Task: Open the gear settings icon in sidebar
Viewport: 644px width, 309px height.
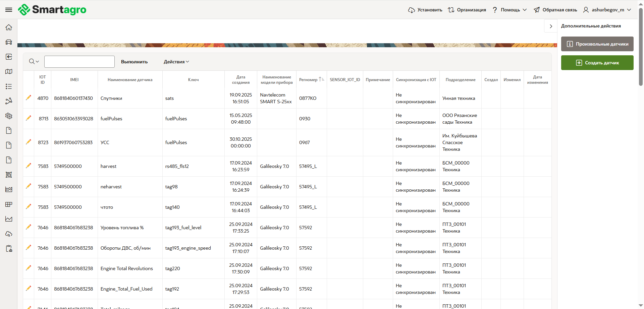Action: (x=9, y=116)
